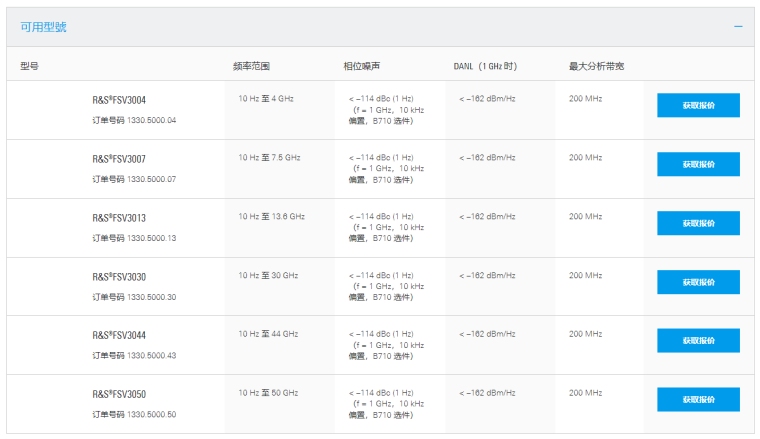Click the 型号 column header
The image size is (760, 439).
(29, 66)
